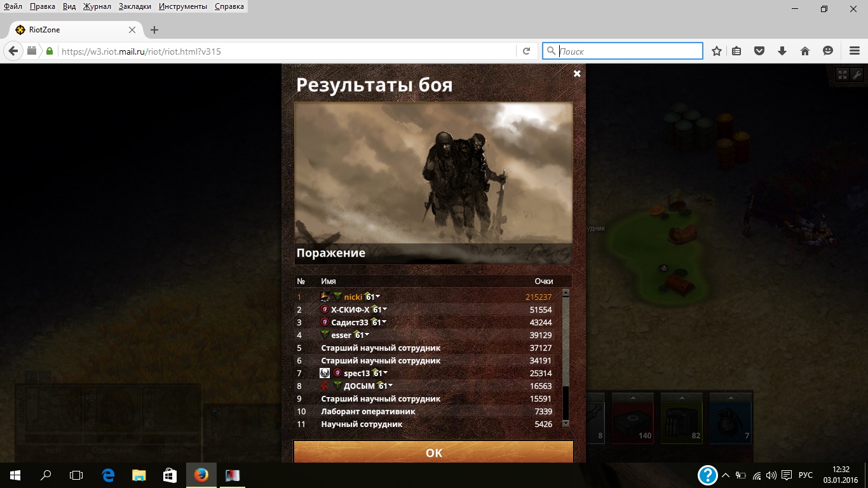Save page to Pocket
Image resolution: width=868 pixels, height=488 pixels.
tap(759, 51)
